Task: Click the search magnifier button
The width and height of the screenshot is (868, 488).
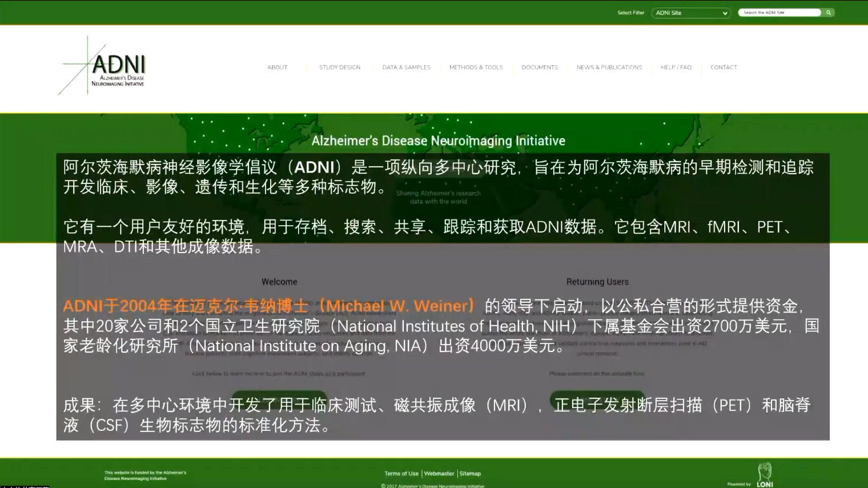Action: coord(828,13)
